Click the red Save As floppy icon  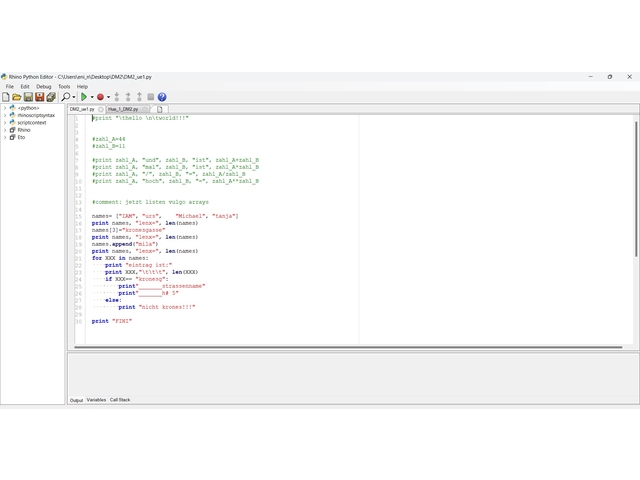[40, 97]
